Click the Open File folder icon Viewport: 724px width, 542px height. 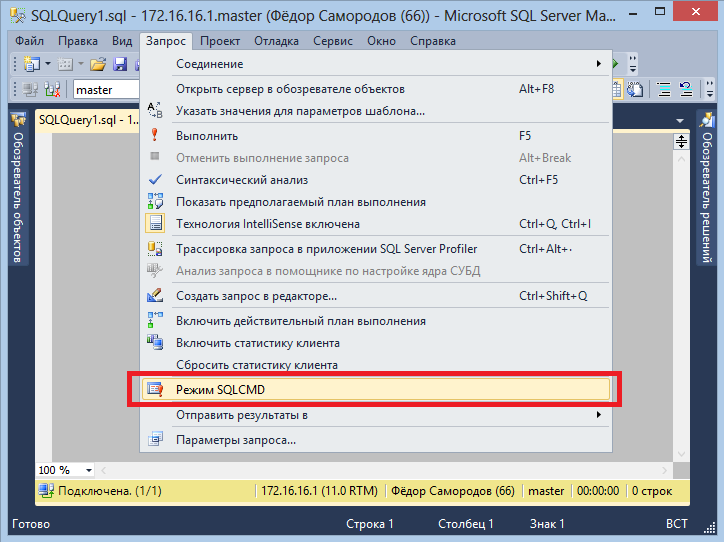tap(98, 64)
